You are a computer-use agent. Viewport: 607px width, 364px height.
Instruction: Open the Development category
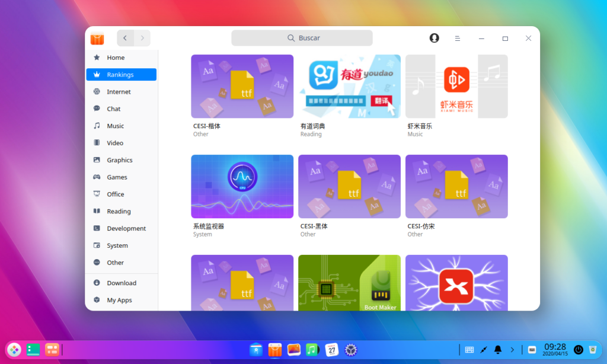click(121, 228)
